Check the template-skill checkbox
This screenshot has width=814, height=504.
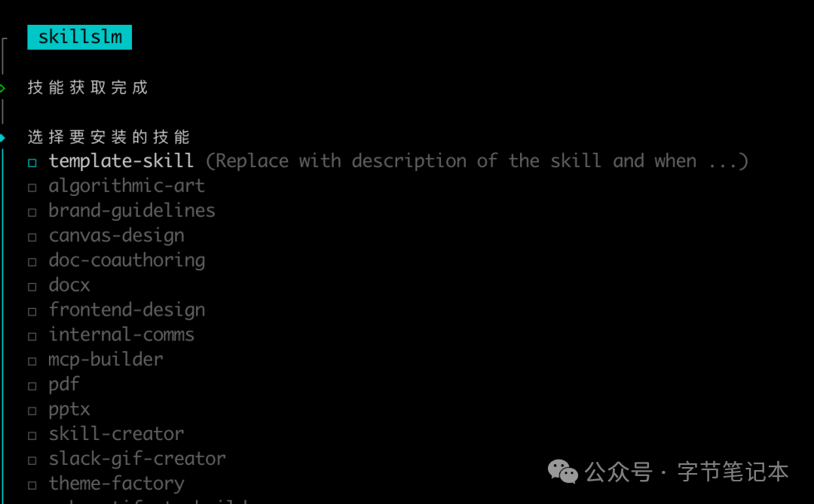click(32, 161)
